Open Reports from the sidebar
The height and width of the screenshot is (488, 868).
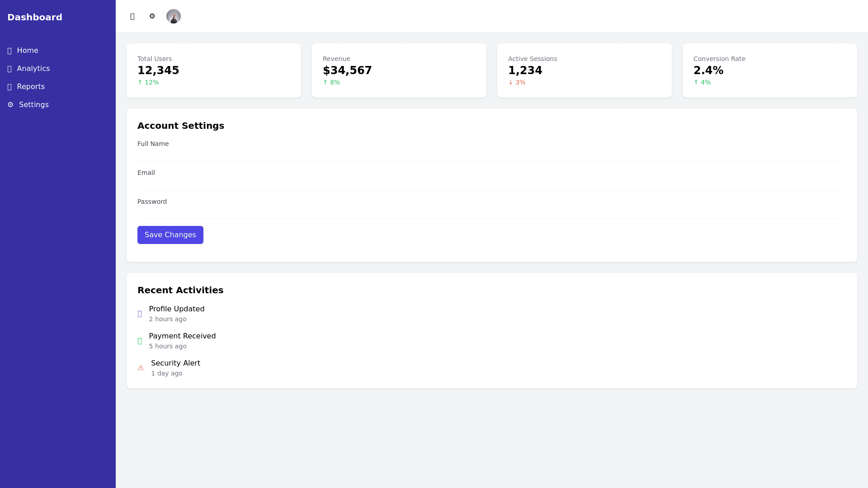click(x=31, y=87)
